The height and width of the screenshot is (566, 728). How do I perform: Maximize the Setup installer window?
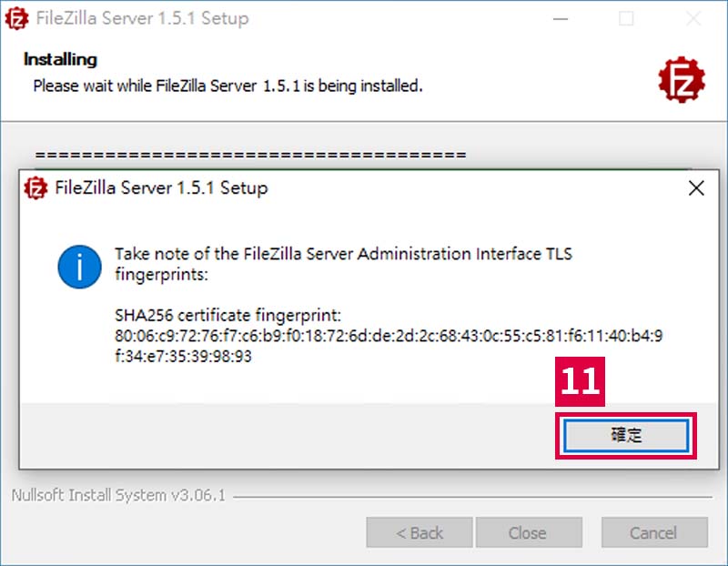pyautogui.click(x=626, y=19)
